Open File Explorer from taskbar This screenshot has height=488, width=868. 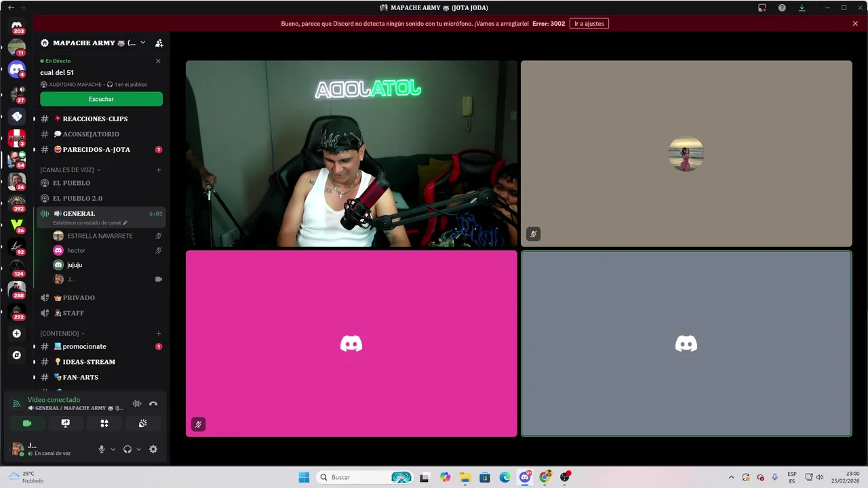(x=465, y=477)
